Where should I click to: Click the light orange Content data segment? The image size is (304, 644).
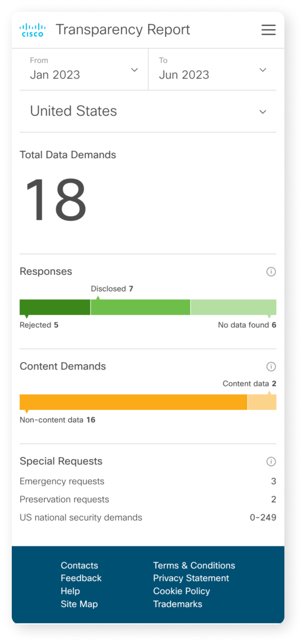pos(262,402)
